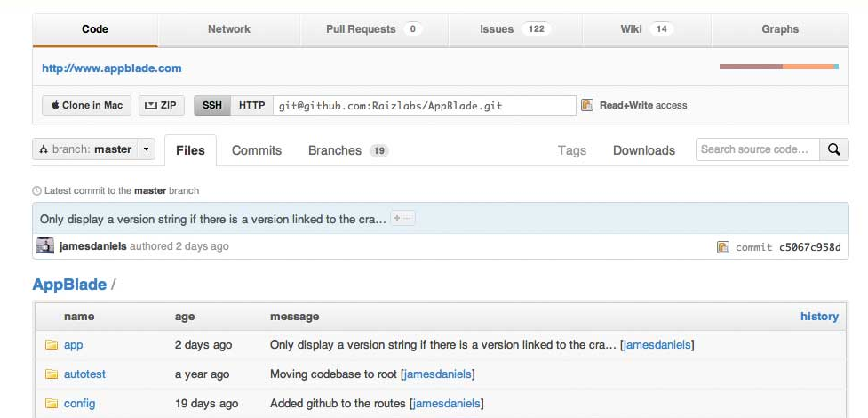Viewport: 868px width, 418px height.
Task: Open the app directory link
Action: pos(73,345)
